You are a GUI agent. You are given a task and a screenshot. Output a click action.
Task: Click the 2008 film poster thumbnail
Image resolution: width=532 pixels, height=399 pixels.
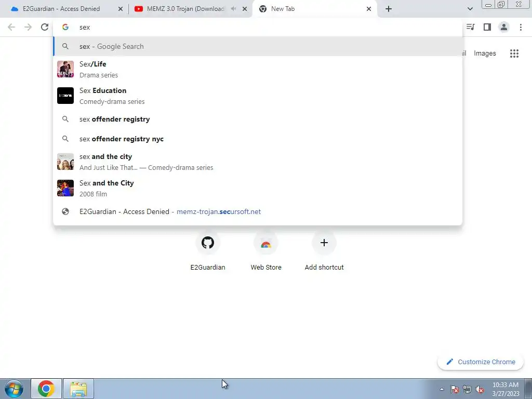65,188
